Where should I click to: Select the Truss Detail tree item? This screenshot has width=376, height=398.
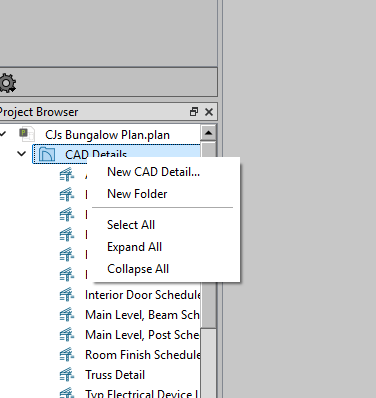(115, 375)
